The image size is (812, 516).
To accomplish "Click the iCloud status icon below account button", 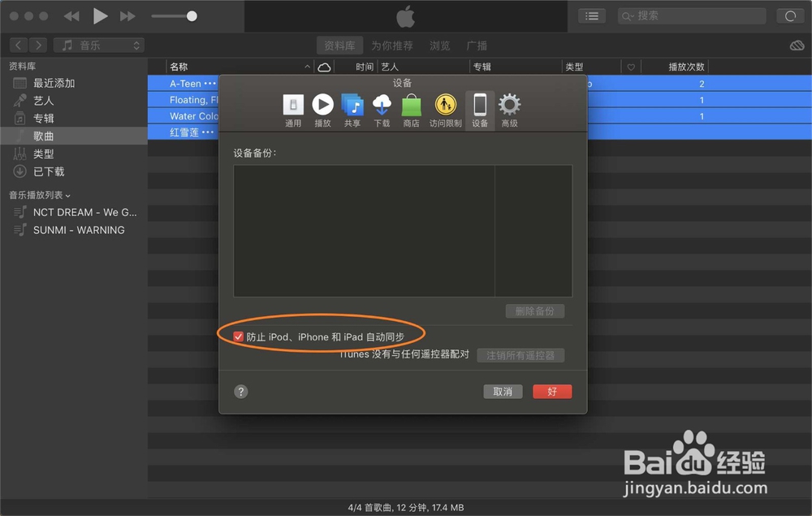I will coord(797,46).
